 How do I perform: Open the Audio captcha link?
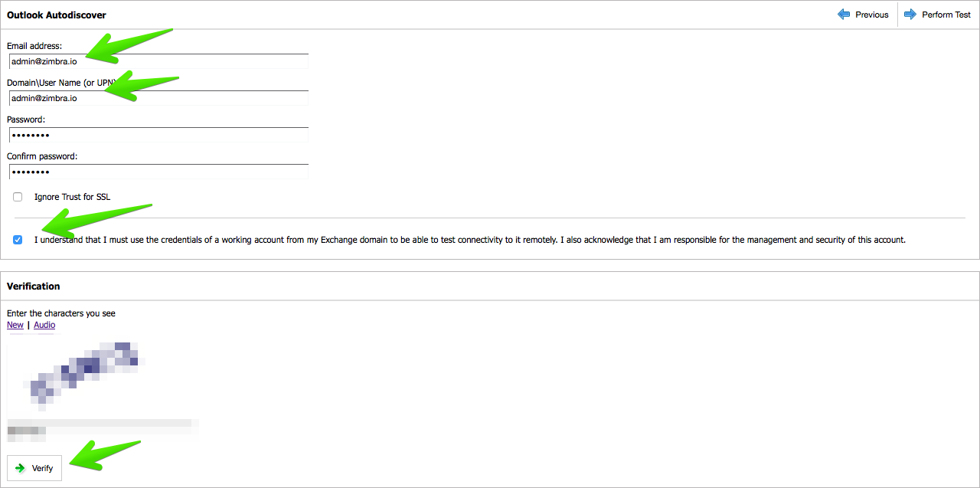[44, 325]
